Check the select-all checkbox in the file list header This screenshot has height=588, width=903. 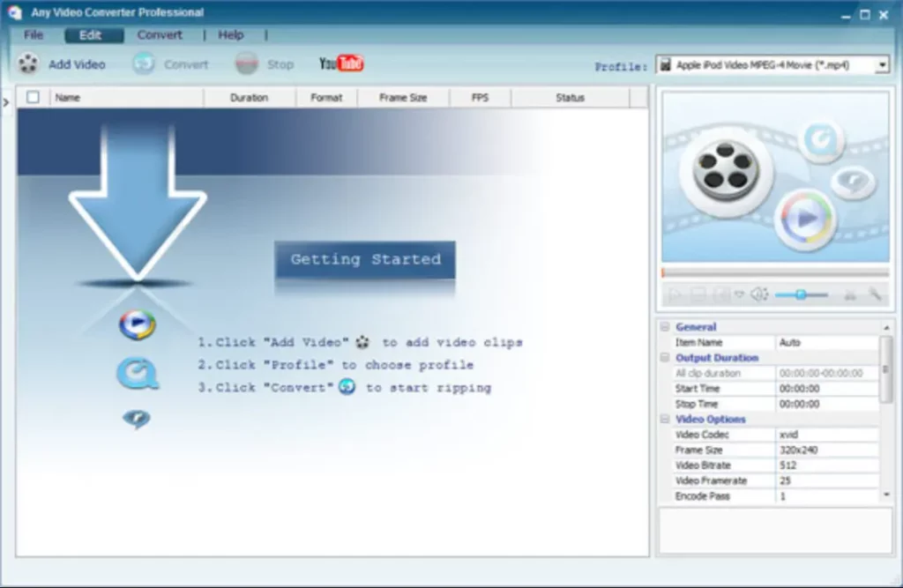(33, 97)
